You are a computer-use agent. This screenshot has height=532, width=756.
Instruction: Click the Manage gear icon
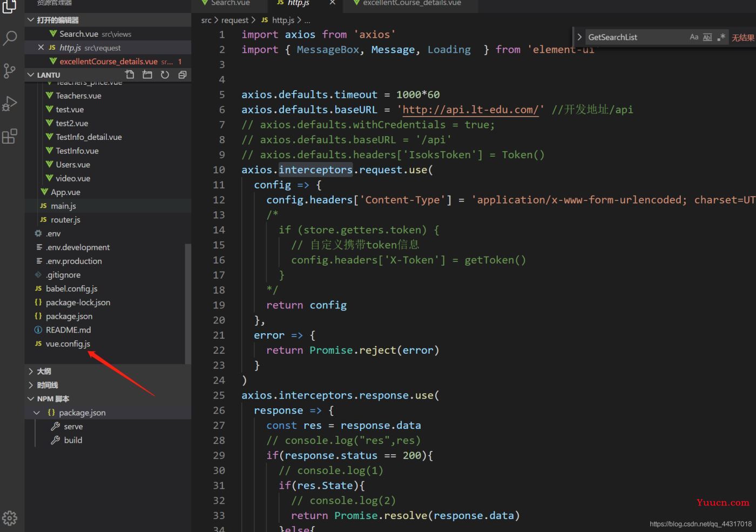click(x=10, y=518)
